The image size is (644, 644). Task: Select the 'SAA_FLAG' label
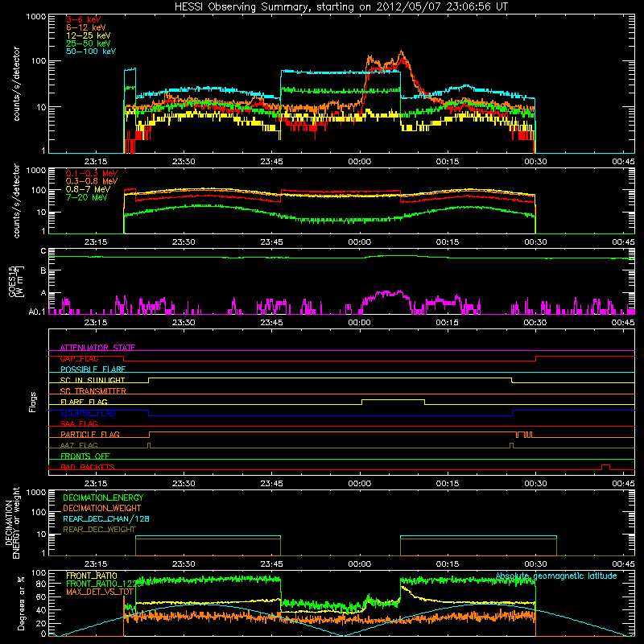click(x=79, y=423)
